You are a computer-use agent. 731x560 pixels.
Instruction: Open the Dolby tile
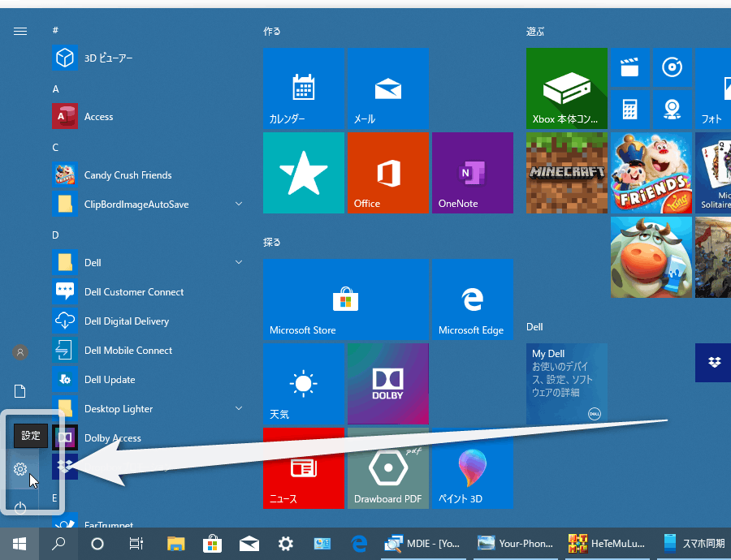[388, 384]
